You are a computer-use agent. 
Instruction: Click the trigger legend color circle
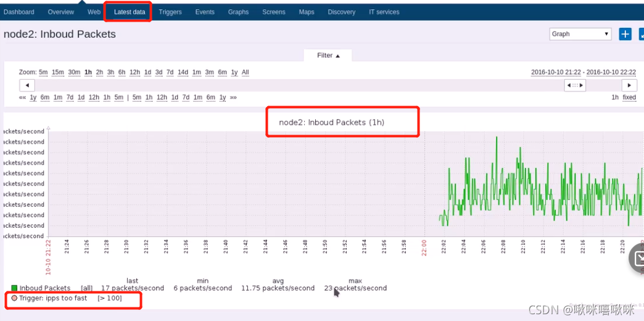point(14,298)
